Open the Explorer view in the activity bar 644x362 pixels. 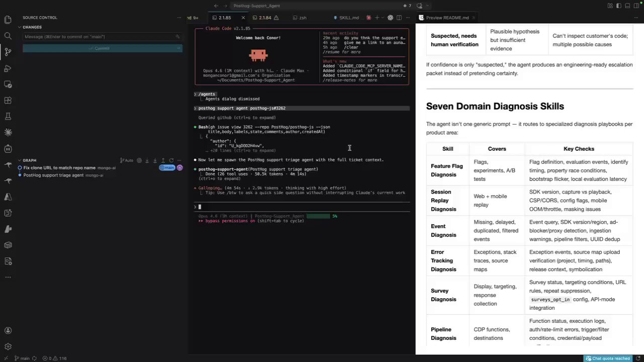[x=8, y=20]
